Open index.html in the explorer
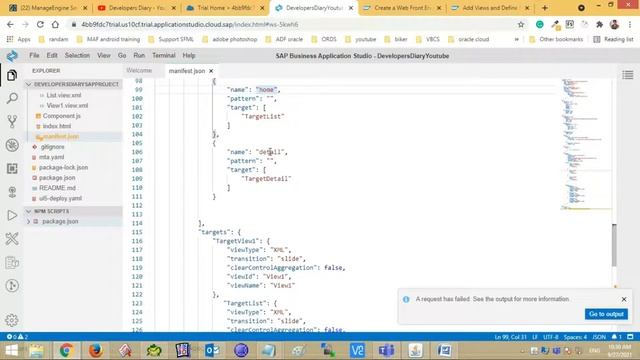 [x=57, y=126]
